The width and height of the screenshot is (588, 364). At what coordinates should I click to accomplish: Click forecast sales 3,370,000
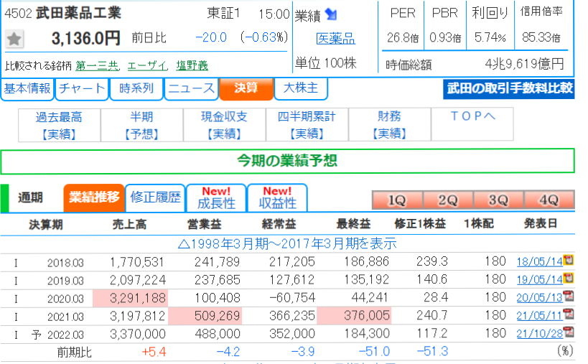click(x=137, y=334)
